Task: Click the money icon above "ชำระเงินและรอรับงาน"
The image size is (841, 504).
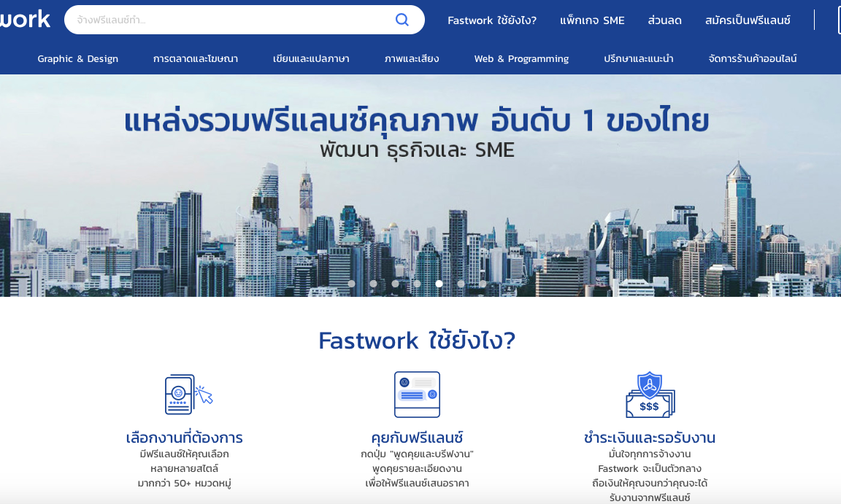Action: (649, 394)
